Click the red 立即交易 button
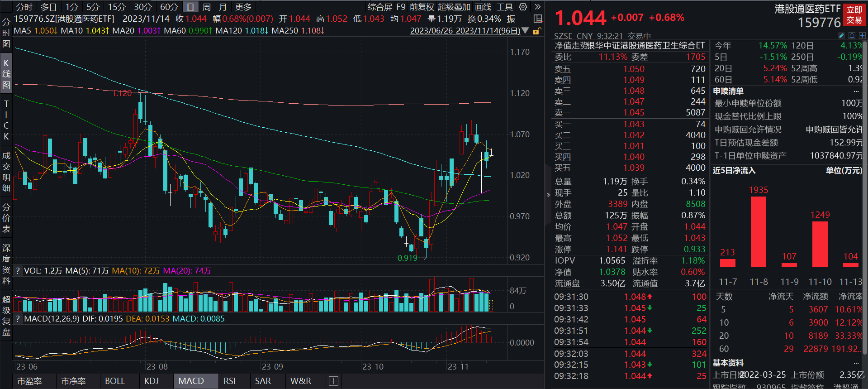868x389 pixels. tap(854, 15)
